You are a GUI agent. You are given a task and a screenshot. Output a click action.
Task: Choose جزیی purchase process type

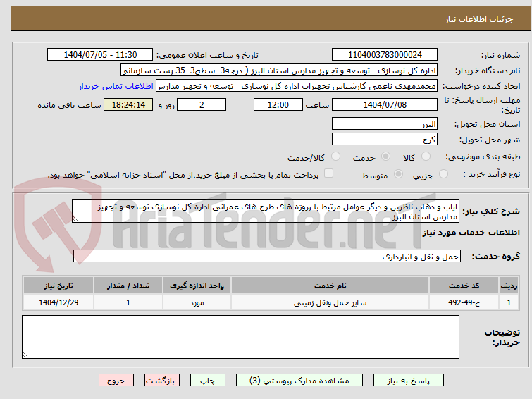click(x=443, y=174)
